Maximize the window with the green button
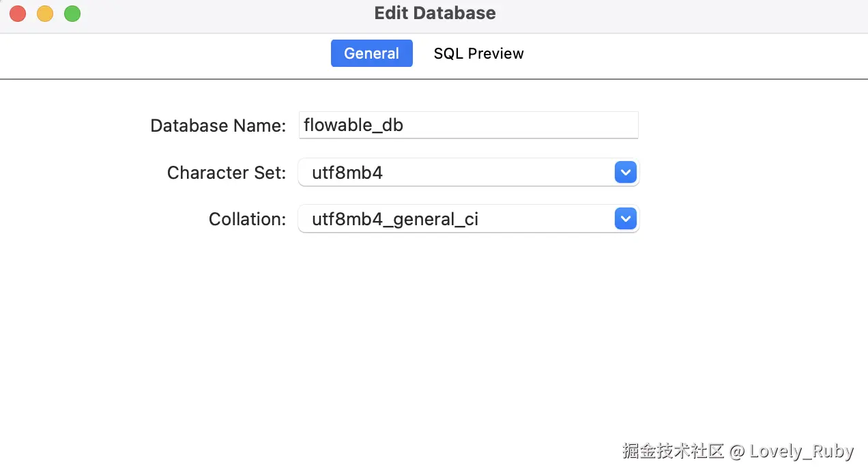This screenshot has height=475, width=868. pyautogui.click(x=72, y=14)
